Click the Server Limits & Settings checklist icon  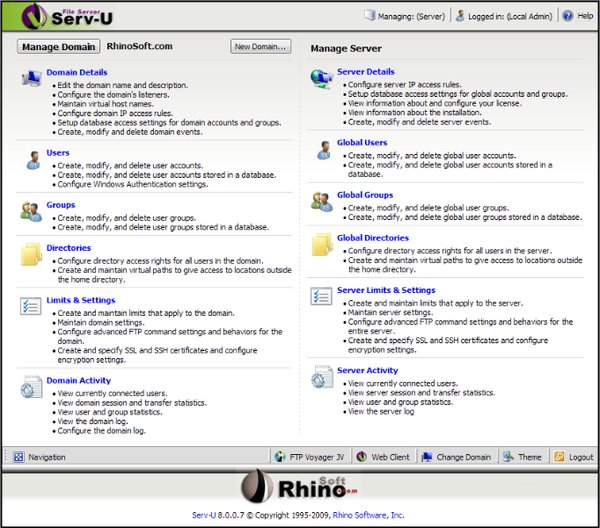coord(321,297)
